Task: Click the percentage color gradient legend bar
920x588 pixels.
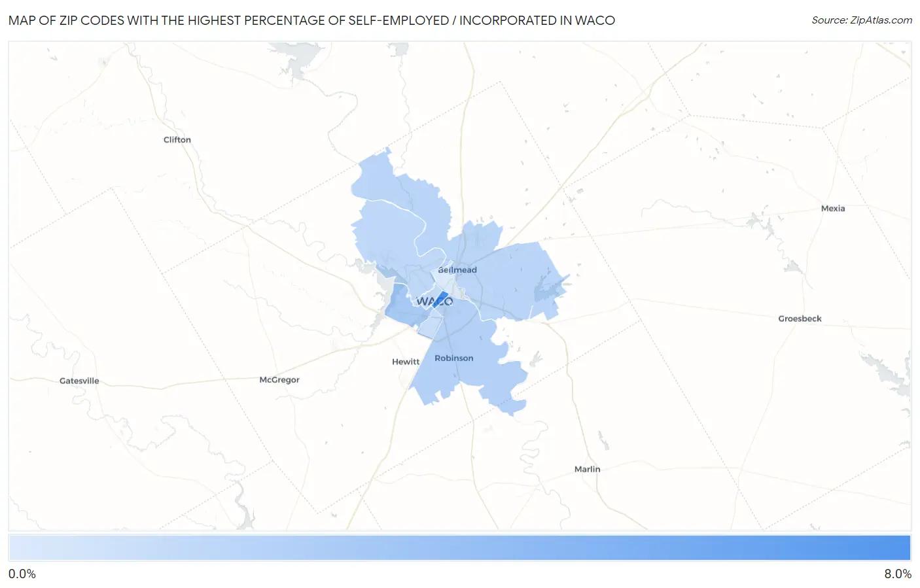Action: tap(459, 548)
